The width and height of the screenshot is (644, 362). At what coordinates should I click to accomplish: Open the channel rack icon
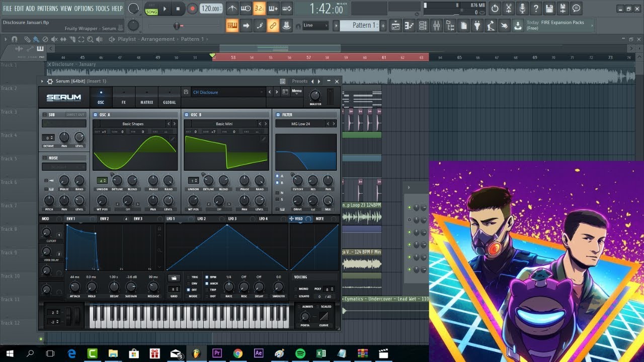pos(423,25)
